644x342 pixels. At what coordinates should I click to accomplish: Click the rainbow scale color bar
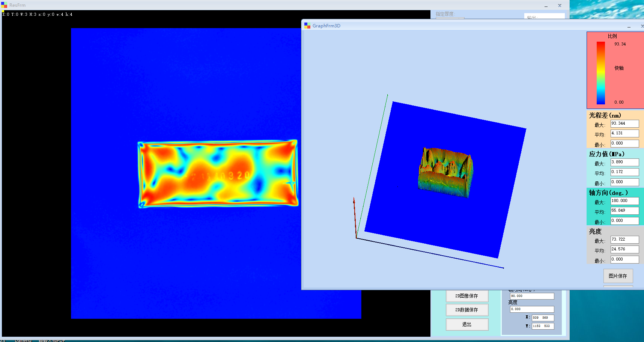[x=601, y=73]
